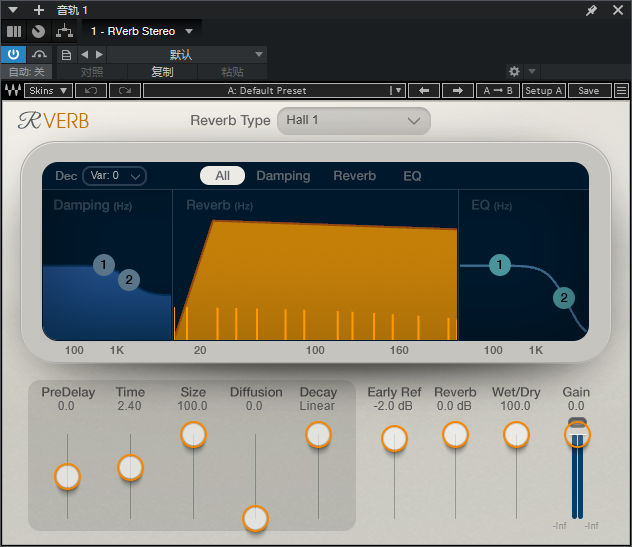The width and height of the screenshot is (632, 547).
Task: Open the top-left dropdown triangle menu
Action: pos(13,10)
